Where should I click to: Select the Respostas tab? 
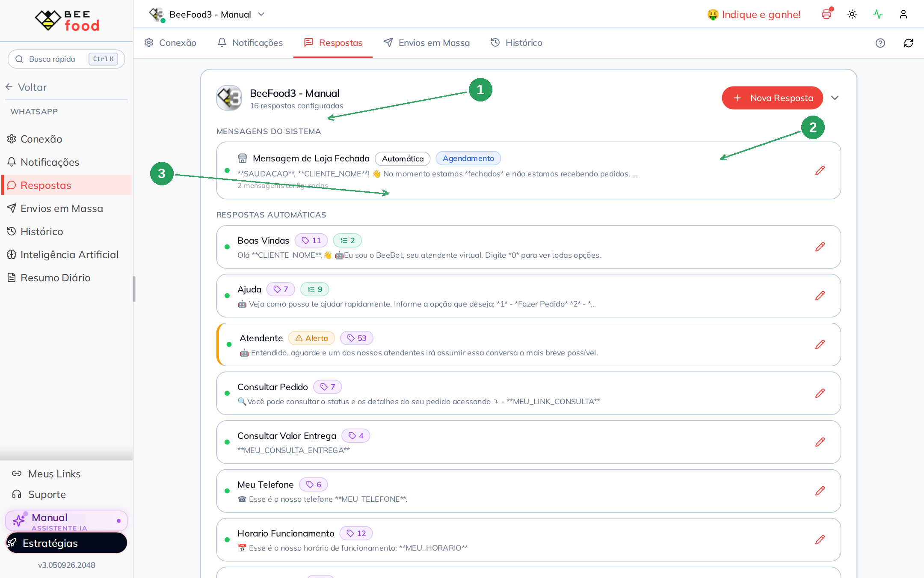(x=333, y=43)
